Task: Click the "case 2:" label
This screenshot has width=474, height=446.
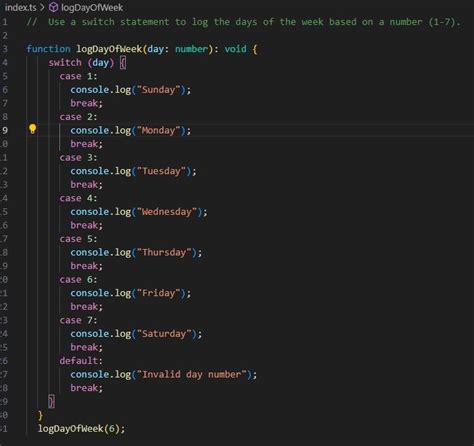Action: [78, 117]
